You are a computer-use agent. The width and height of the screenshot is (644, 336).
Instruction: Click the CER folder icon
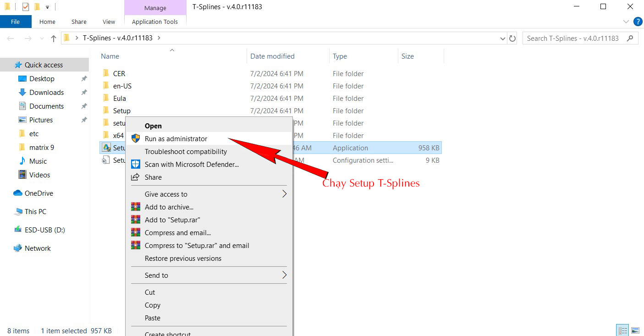[106, 73]
